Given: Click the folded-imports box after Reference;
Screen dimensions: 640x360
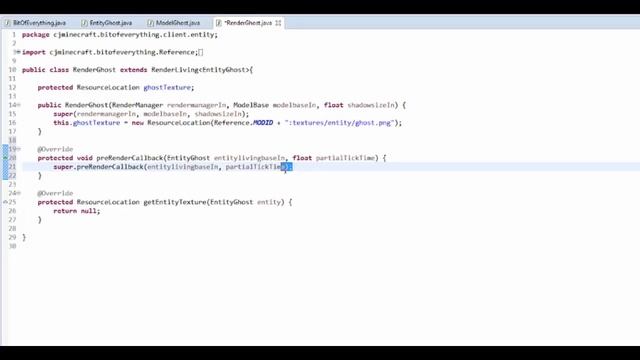Looking at the screenshot, I should pyautogui.click(x=201, y=52).
